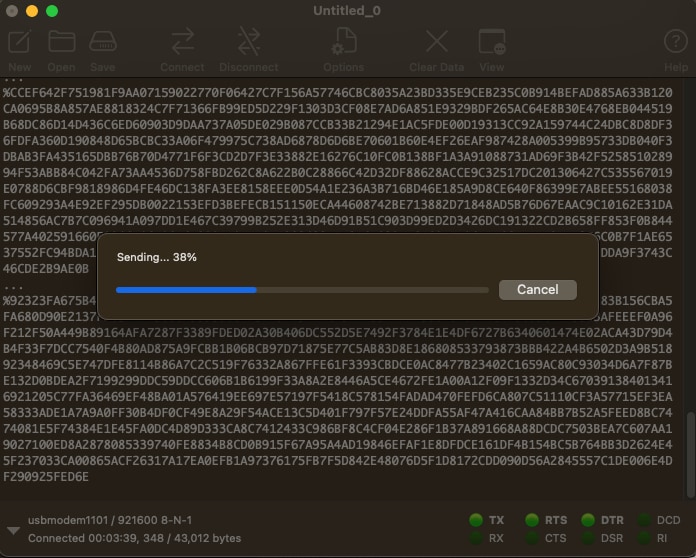The width and height of the screenshot is (696, 558).
Task: Click the TX indicator light
Action: [x=475, y=520]
